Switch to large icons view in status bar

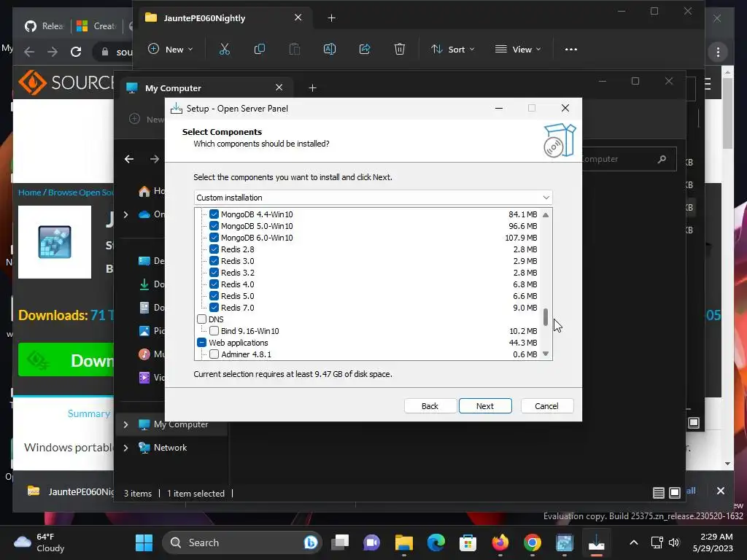[x=675, y=493]
